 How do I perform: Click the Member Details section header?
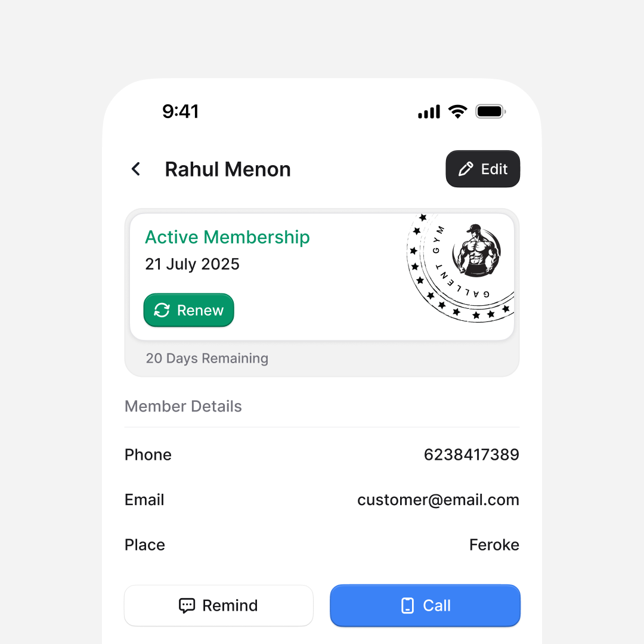click(183, 407)
